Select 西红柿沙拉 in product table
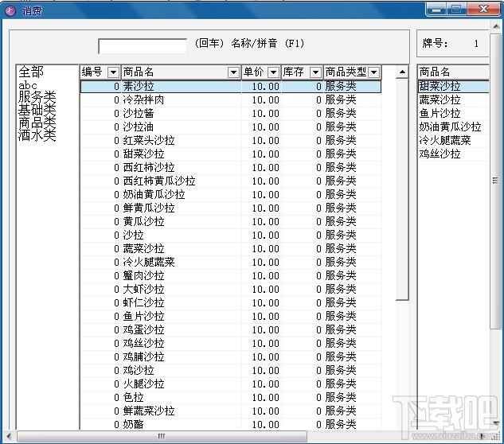The height and width of the screenshot is (444, 504). point(230,167)
